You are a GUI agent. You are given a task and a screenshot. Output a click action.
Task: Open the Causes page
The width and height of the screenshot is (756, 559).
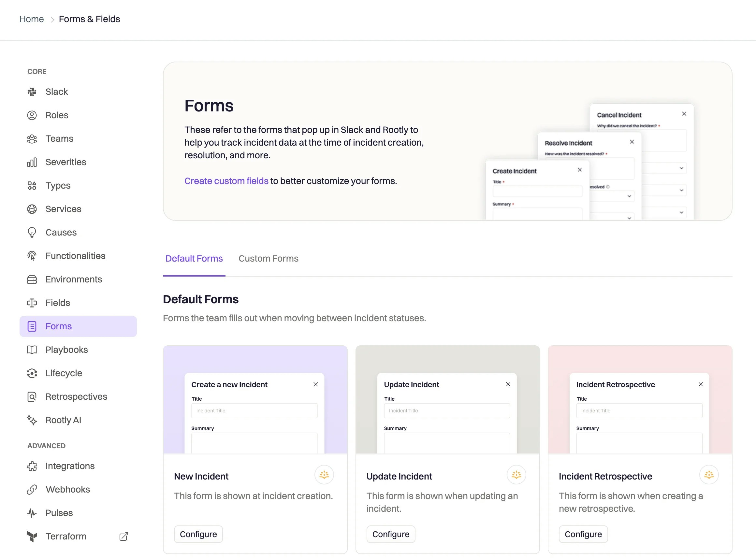(x=78, y=233)
